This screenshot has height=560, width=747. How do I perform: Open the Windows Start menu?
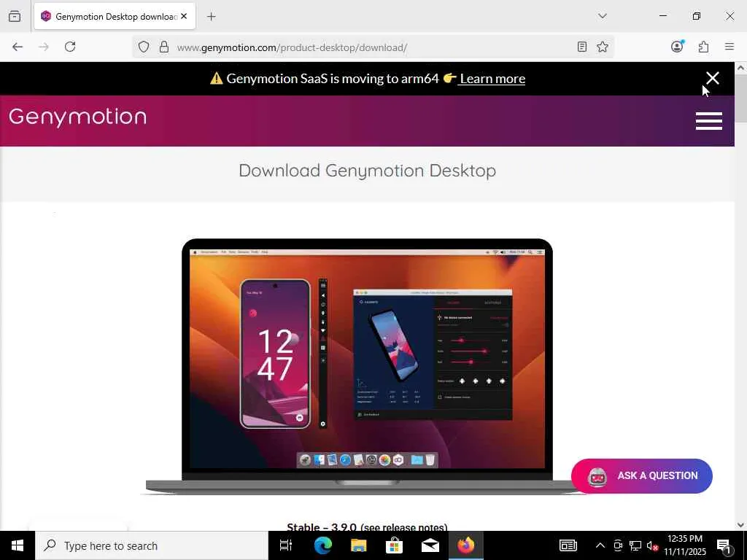click(x=18, y=545)
